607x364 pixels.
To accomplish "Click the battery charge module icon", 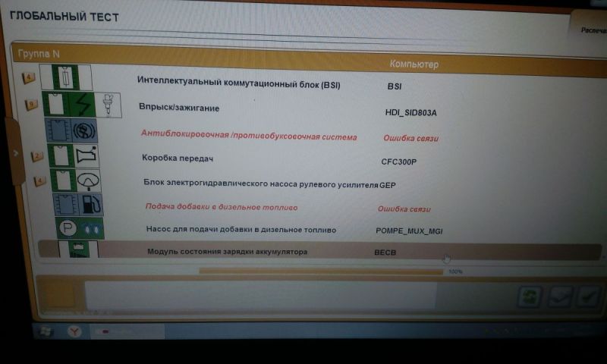I will [78, 249].
